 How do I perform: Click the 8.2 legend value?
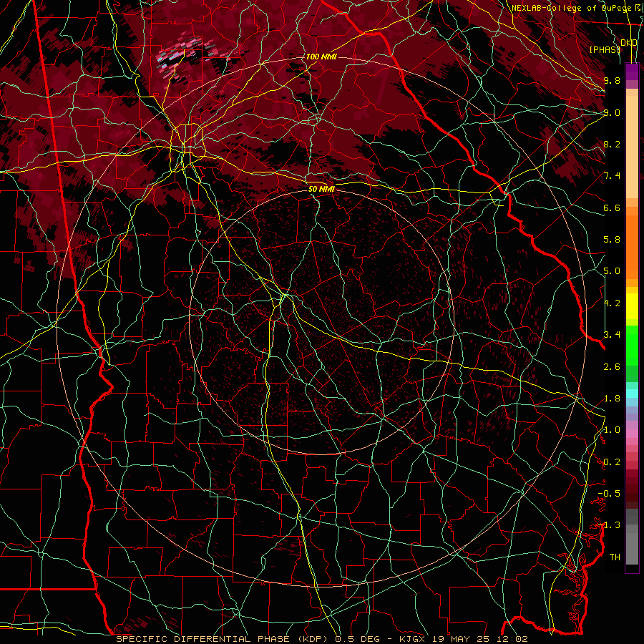click(612, 144)
